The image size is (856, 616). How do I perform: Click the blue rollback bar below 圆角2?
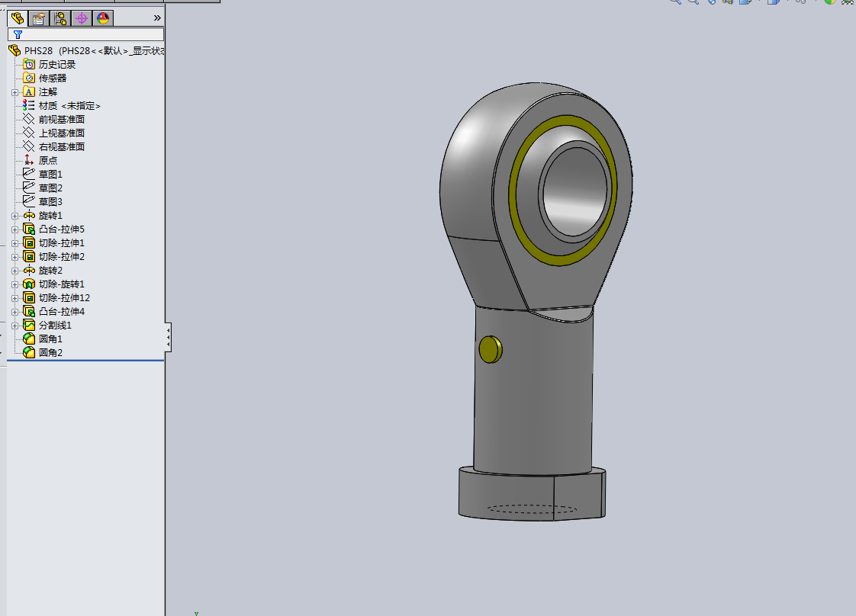(x=85, y=361)
